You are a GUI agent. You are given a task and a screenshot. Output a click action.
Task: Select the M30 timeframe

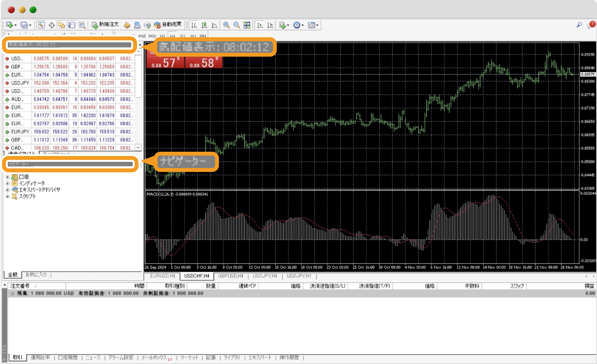click(x=152, y=36)
